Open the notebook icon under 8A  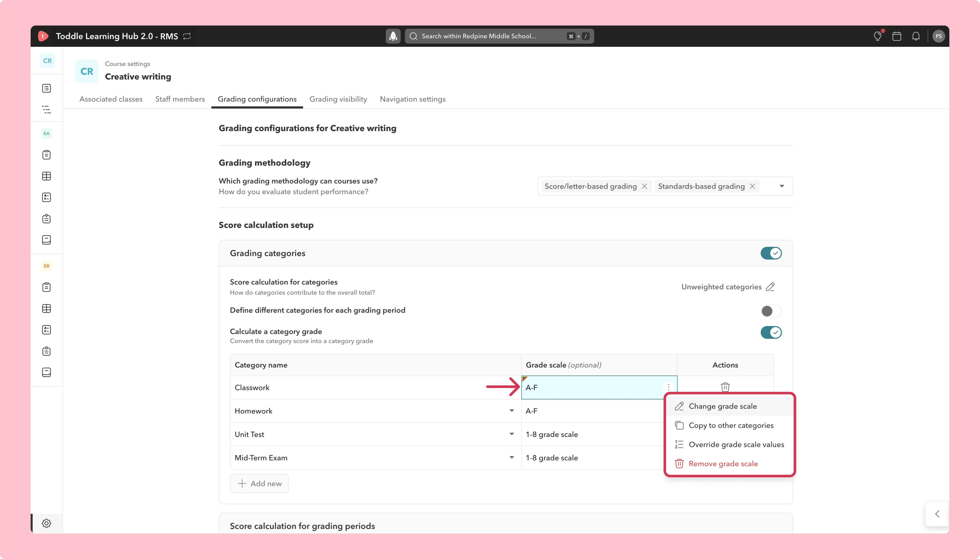click(46, 240)
